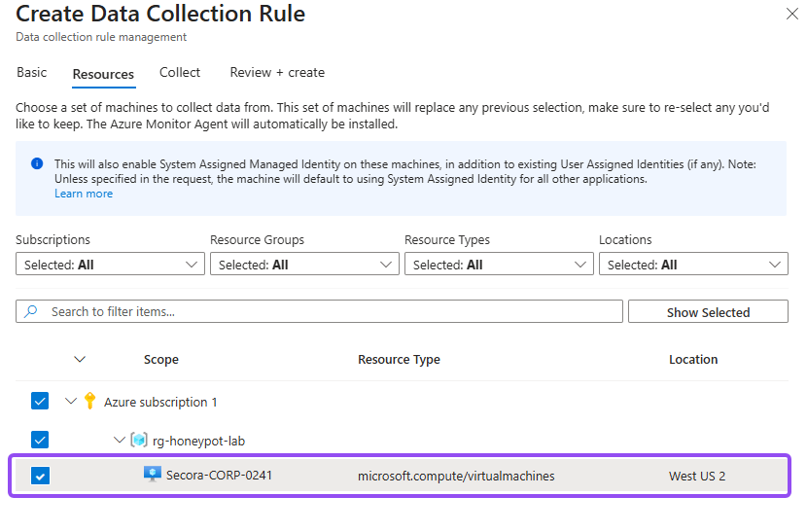
Task: Collapse the rg-honeypot-lab node
Action: 120,440
